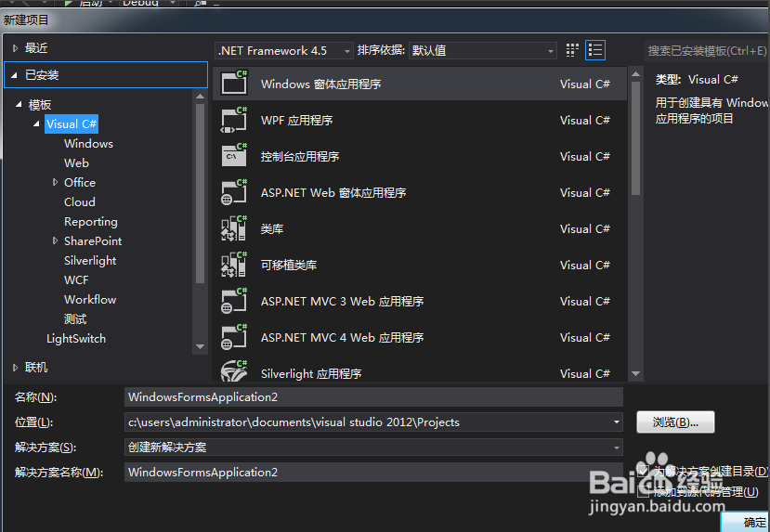Image resolution: width=770 pixels, height=532 pixels.
Task: Click the 搜索已安装模板 search box
Action: (706, 50)
